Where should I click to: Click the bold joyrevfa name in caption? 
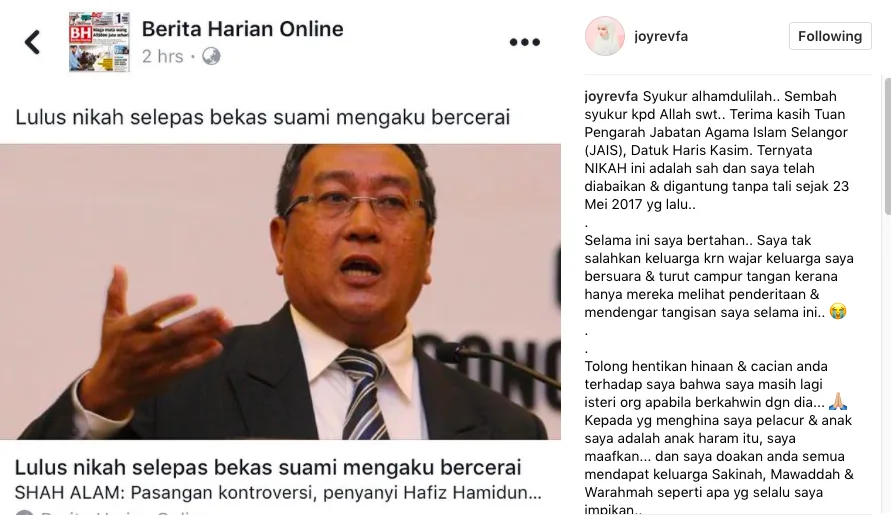[x=611, y=96]
